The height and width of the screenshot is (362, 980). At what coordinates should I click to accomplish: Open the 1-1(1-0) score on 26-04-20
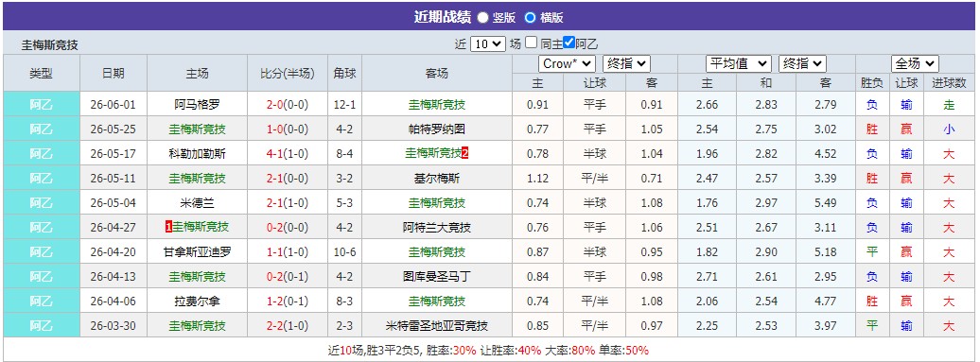coord(288,252)
